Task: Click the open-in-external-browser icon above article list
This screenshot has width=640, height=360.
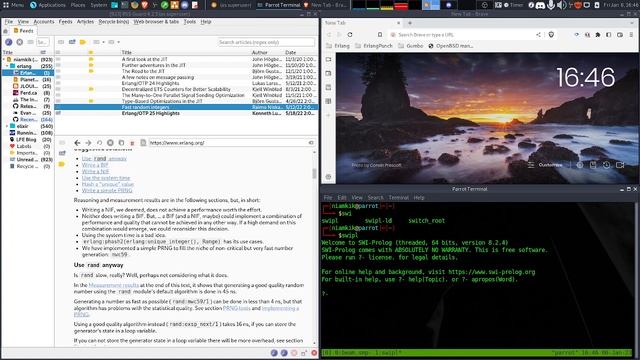Action: tap(72, 42)
